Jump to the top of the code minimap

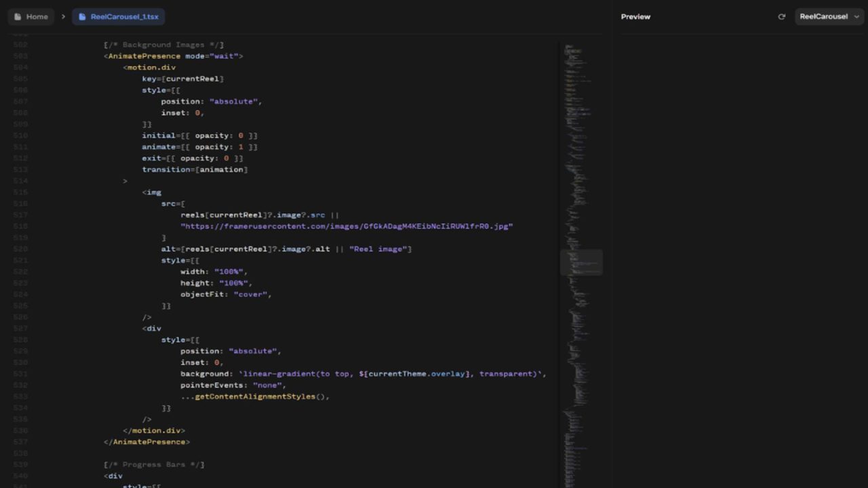(570, 47)
